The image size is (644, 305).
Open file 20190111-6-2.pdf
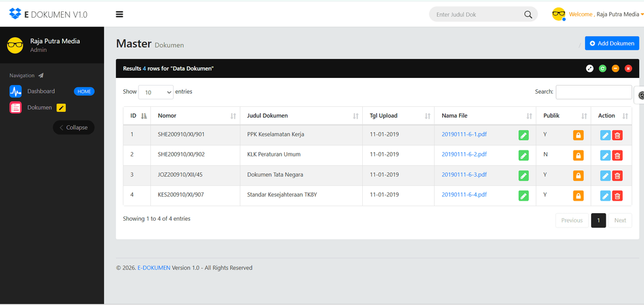464,154
